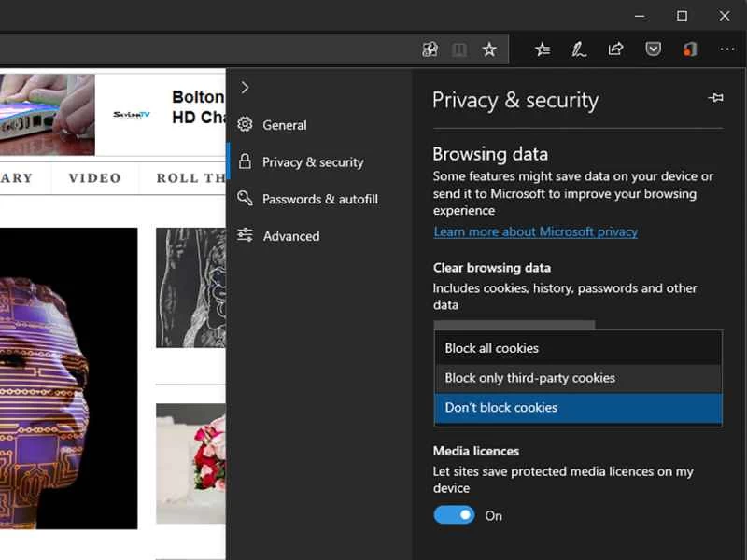
Task: Collapse the settings pane with the chevron
Action: coord(244,87)
